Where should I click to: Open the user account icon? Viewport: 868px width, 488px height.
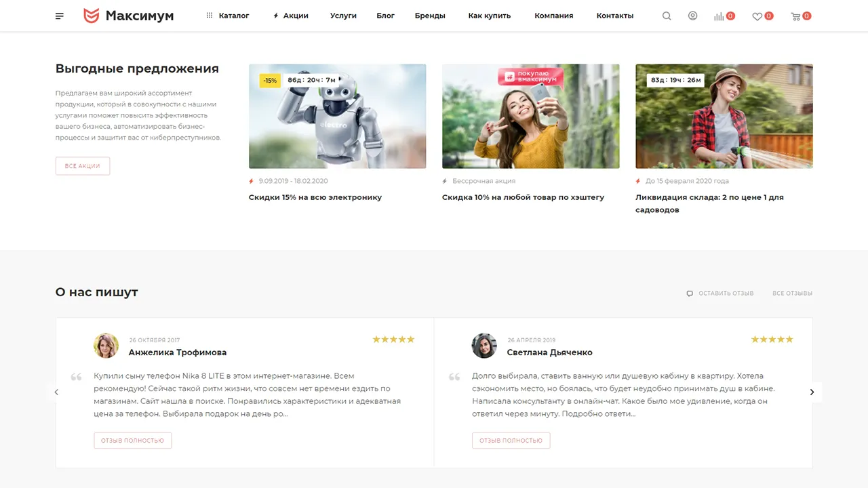pyautogui.click(x=692, y=16)
